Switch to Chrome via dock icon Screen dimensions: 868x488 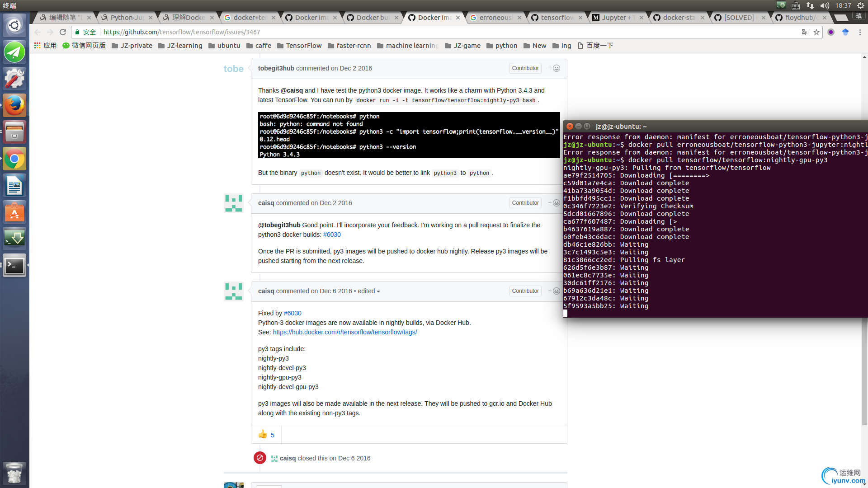pos(14,159)
